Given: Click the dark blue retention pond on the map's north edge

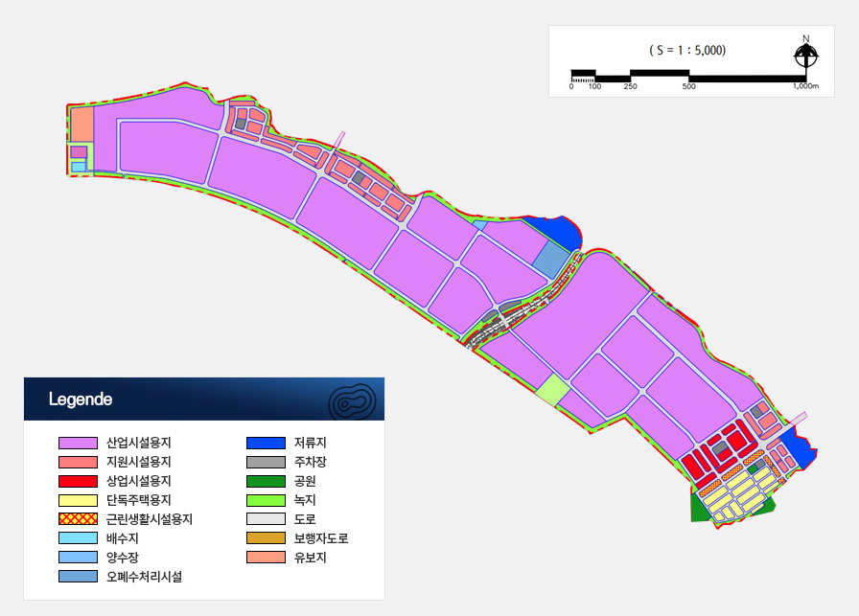Looking at the screenshot, I should pyautogui.click(x=556, y=232).
